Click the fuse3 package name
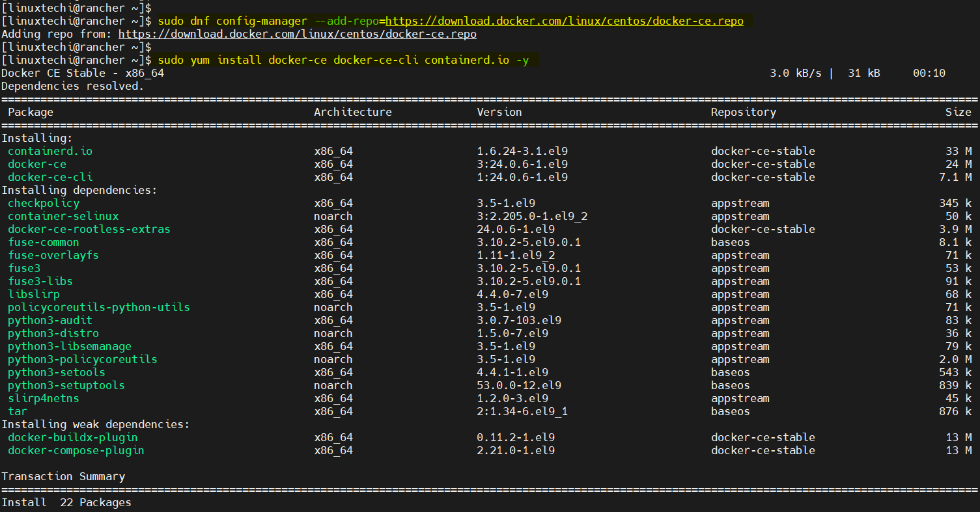 (24, 268)
